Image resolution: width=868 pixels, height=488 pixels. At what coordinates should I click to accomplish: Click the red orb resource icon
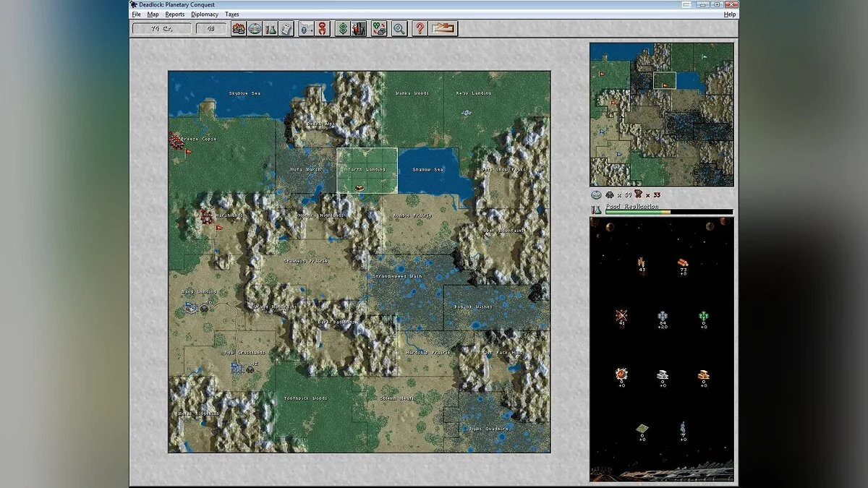(x=621, y=374)
